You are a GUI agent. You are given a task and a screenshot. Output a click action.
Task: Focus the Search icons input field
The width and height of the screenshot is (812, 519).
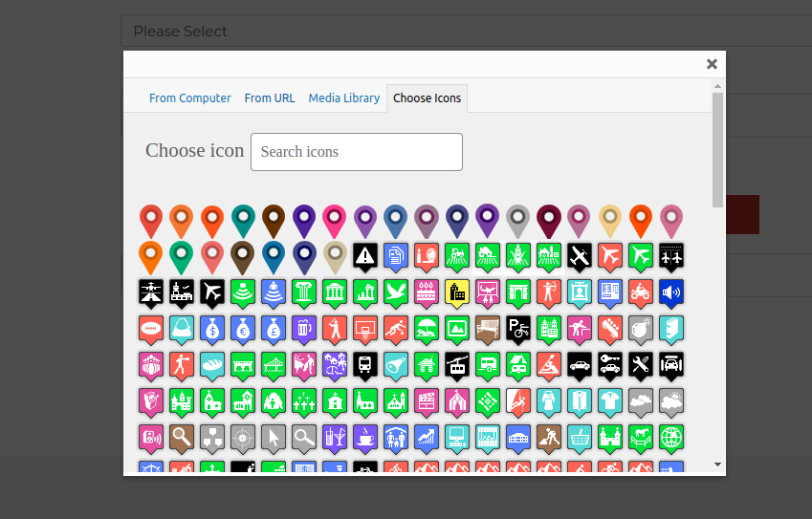(x=357, y=152)
